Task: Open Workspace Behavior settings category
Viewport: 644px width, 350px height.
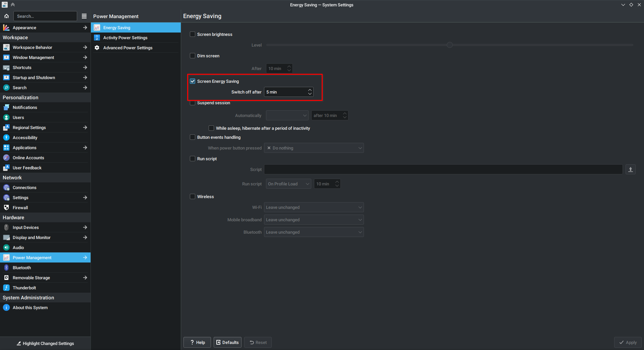Action: [x=33, y=48]
